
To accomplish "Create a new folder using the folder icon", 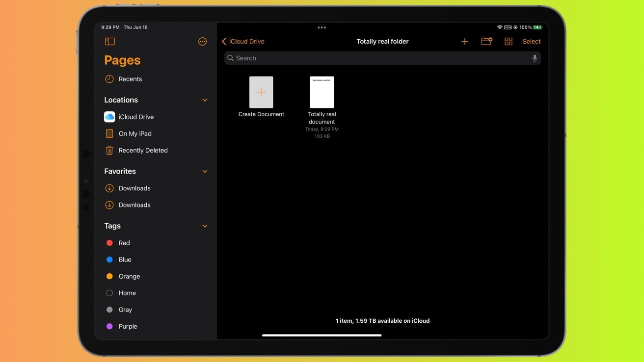I will 486,41.
